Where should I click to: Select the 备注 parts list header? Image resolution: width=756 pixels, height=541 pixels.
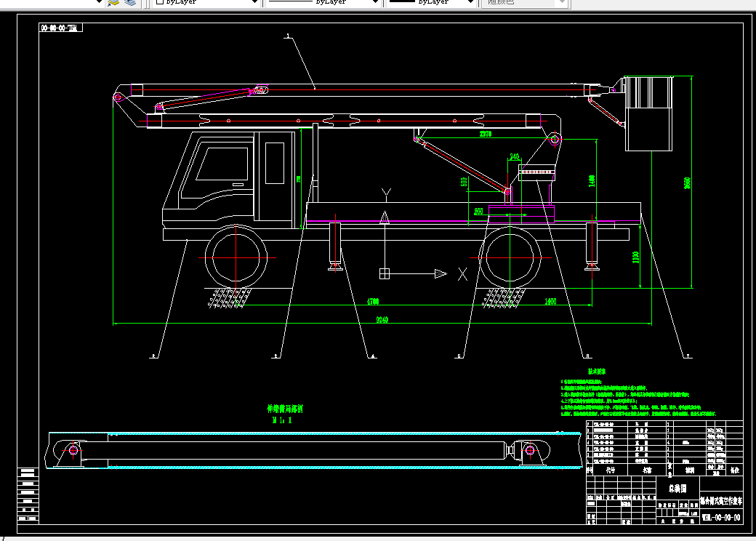tap(734, 470)
